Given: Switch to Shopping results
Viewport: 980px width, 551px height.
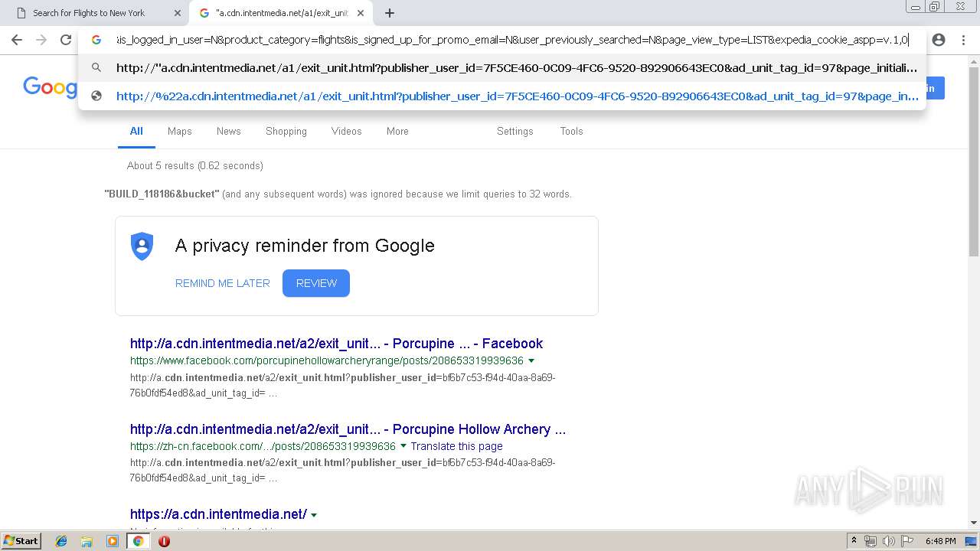Looking at the screenshot, I should click(x=286, y=132).
